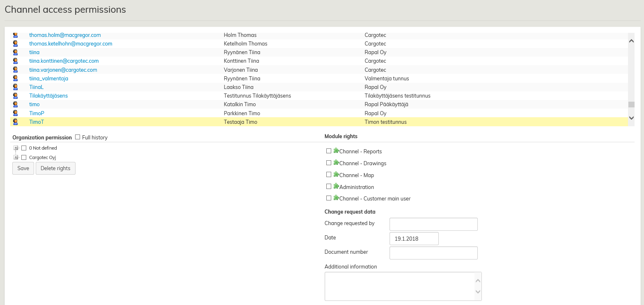Click the Additional information text area
This screenshot has height=305, width=644.
click(399, 286)
